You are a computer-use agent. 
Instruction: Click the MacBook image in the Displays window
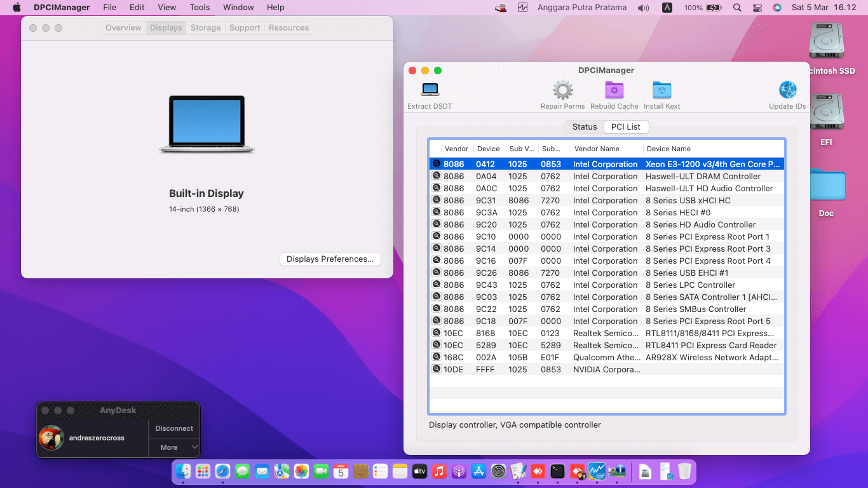tap(207, 125)
